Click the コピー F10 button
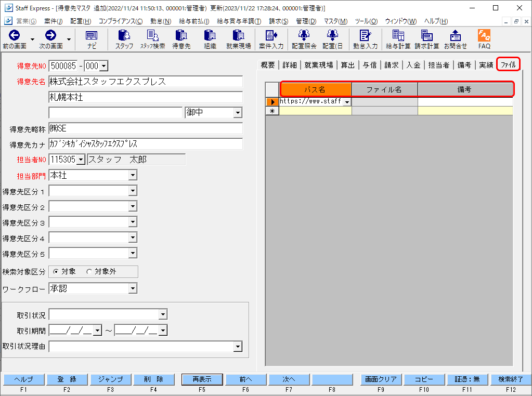 (x=424, y=379)
